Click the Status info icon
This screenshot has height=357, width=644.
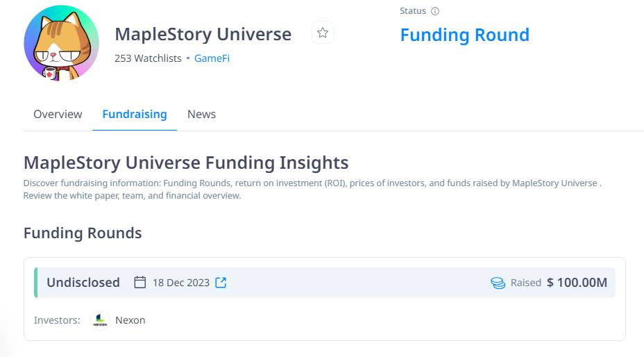pyautogui.click(x=435, y=11)
